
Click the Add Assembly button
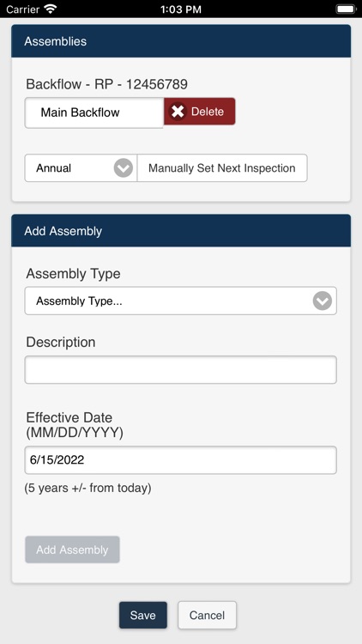[72, 550]
